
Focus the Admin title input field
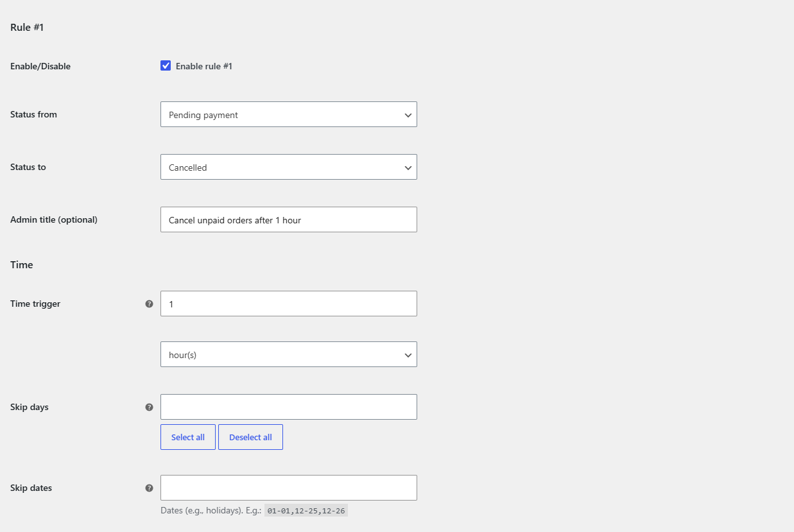tap(289, 219)
